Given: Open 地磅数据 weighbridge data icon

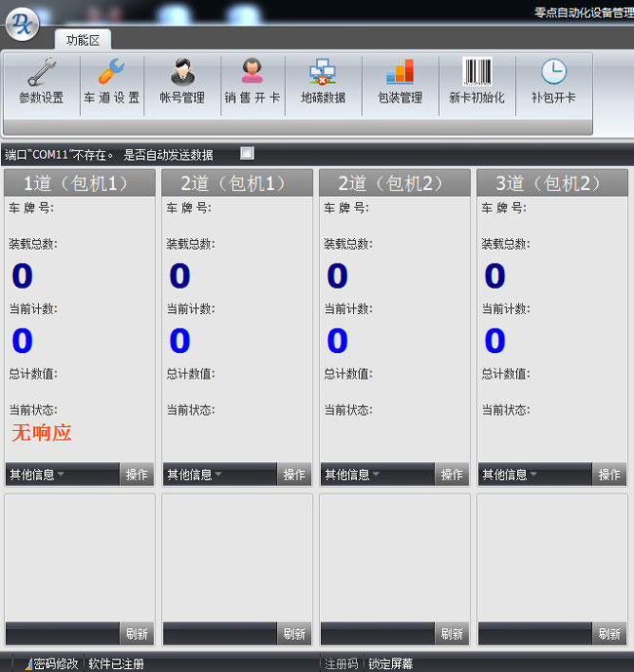Looking at the screenshot, I should (x=323, y=73).
